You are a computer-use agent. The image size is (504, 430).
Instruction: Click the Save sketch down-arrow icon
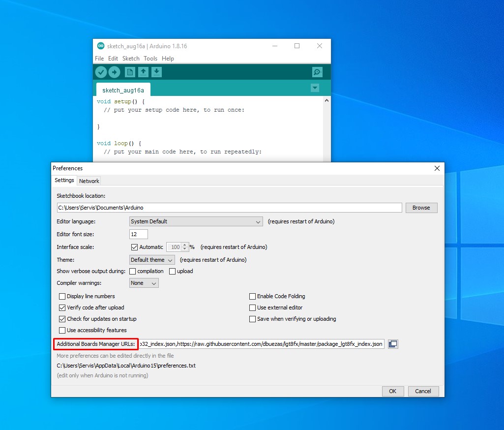pyautogui.click(x=156, y=72)
